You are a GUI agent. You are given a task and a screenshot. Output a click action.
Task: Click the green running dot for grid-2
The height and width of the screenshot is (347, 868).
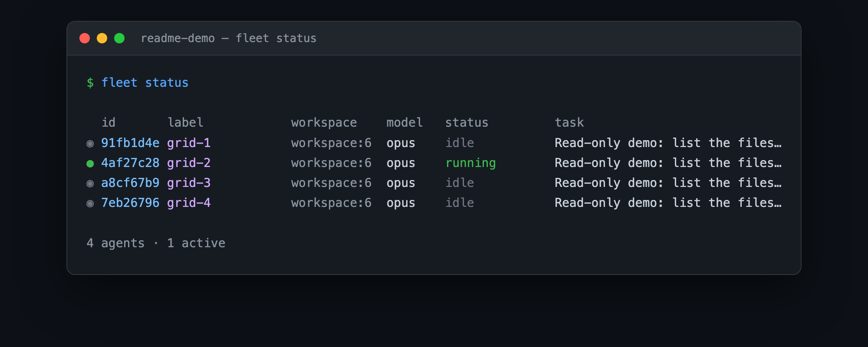tap(90, 164)
